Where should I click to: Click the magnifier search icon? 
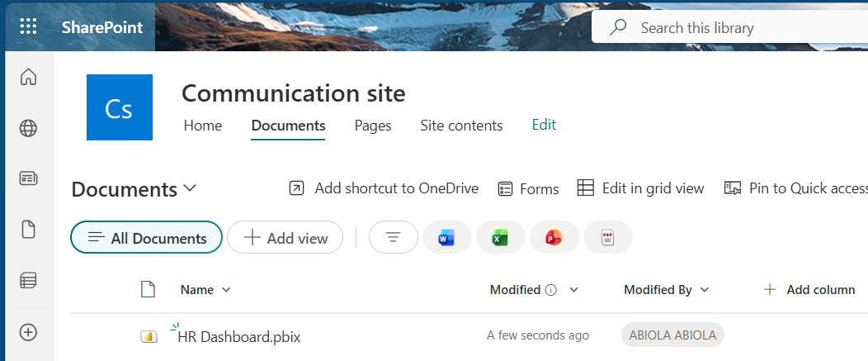[x=617, y=27]
